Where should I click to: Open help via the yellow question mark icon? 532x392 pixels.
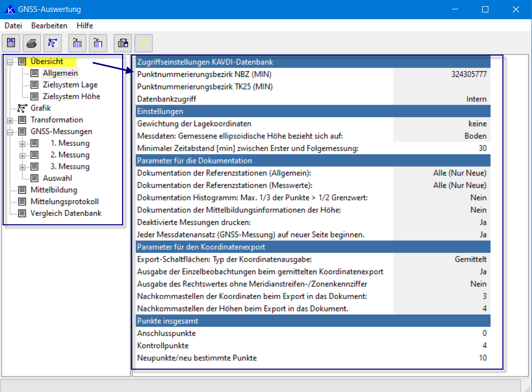[x=143, y=43]
